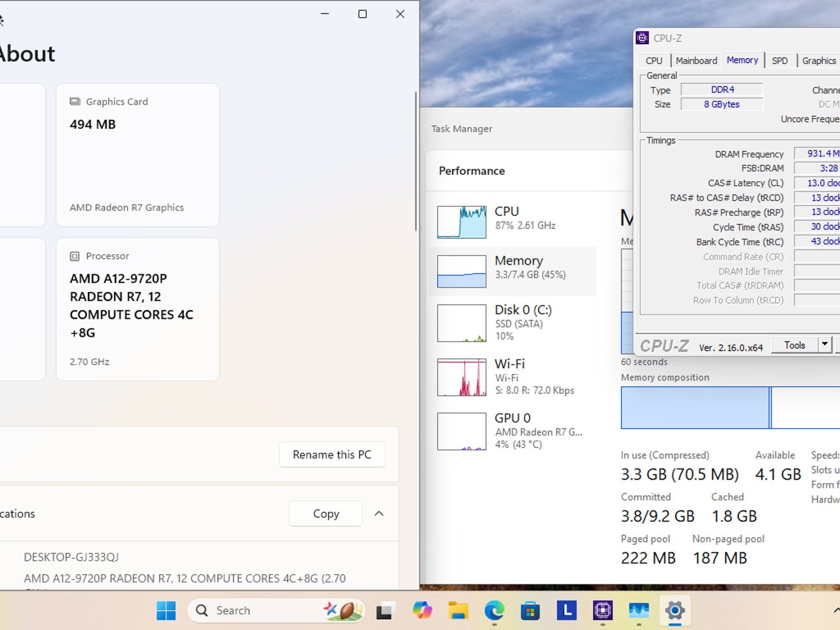Maximize the Settings About window

(363, 14)
